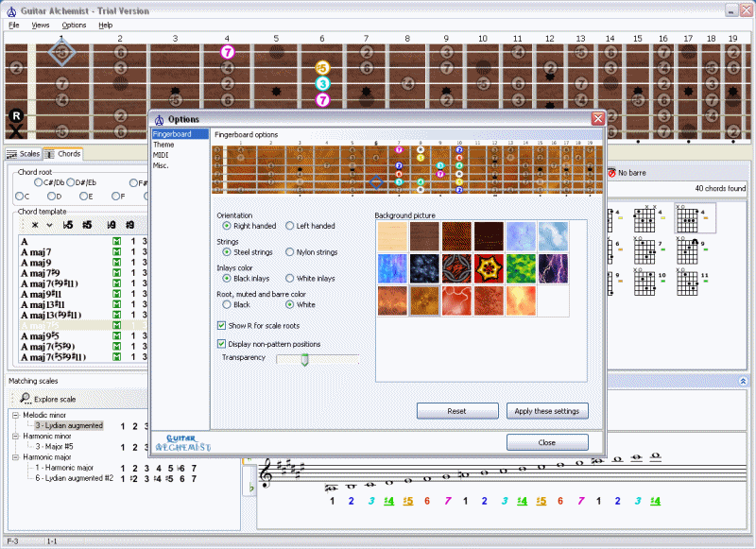The width and height of the screenshot is (756, 549).
Task: Click the chord diagram labeled fret 11
Action: click(x=685, y=282)
